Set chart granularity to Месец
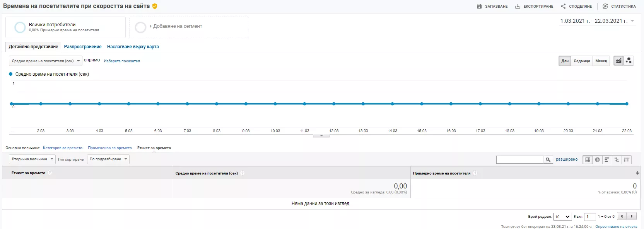 (x=601, y=61)
